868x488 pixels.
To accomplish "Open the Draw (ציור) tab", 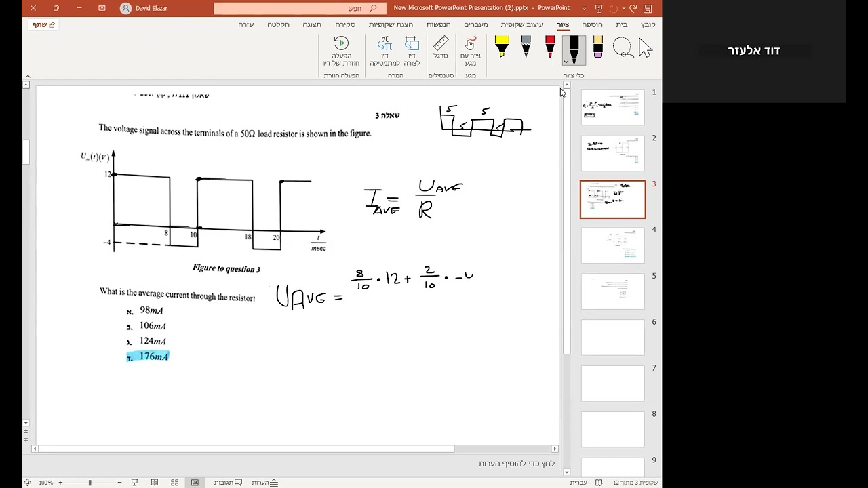I will pos(563,24).
